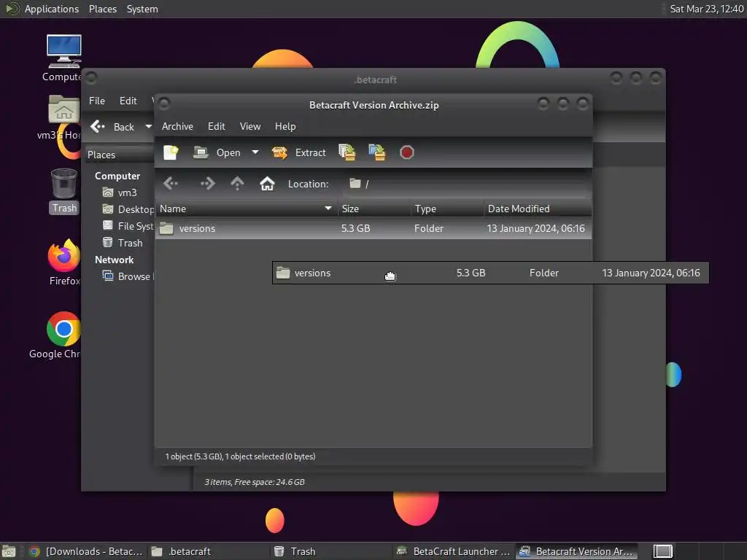Open the Places menu in top panel

(102, 9)
